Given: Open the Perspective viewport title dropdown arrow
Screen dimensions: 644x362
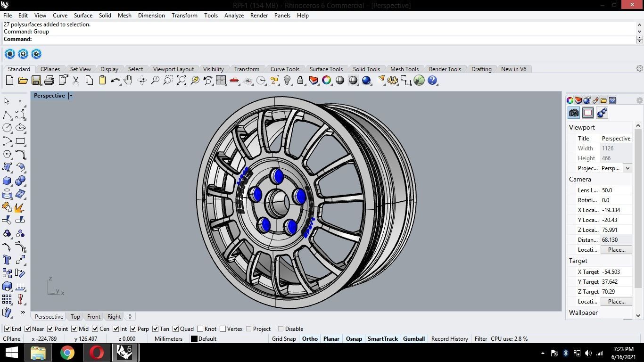Looking at the screenshot, I should [x=71, y=96].
